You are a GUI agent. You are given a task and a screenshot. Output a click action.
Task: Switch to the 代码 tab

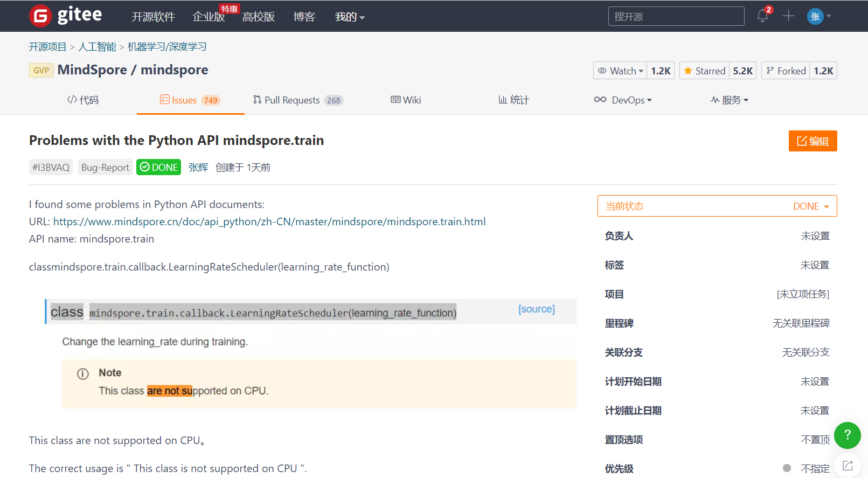click(83, 100)
